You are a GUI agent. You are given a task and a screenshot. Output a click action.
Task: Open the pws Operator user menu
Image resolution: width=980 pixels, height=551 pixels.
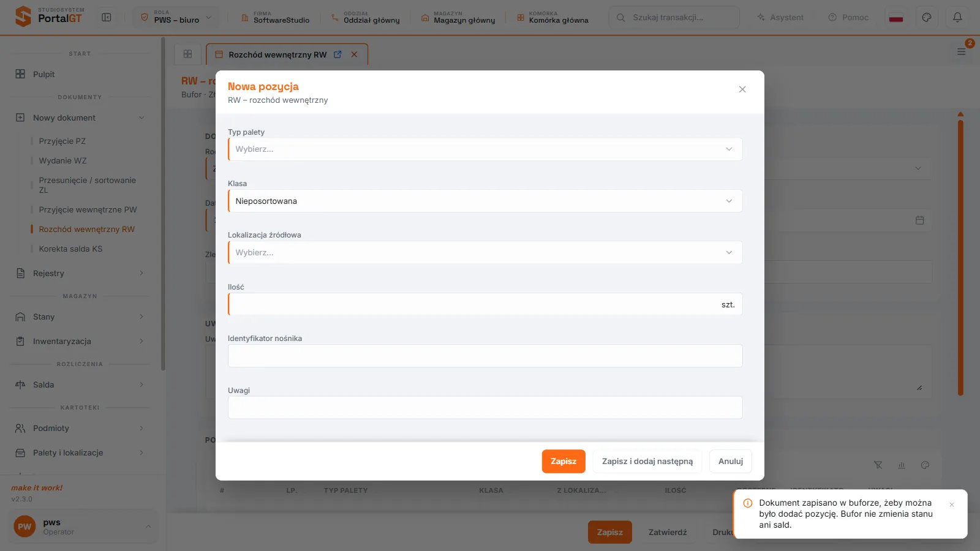coord(83,527)
